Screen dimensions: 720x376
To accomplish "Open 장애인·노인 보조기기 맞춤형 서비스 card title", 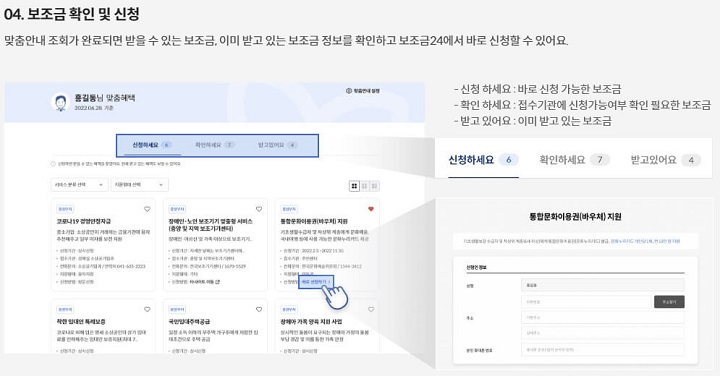I will 210,225.
